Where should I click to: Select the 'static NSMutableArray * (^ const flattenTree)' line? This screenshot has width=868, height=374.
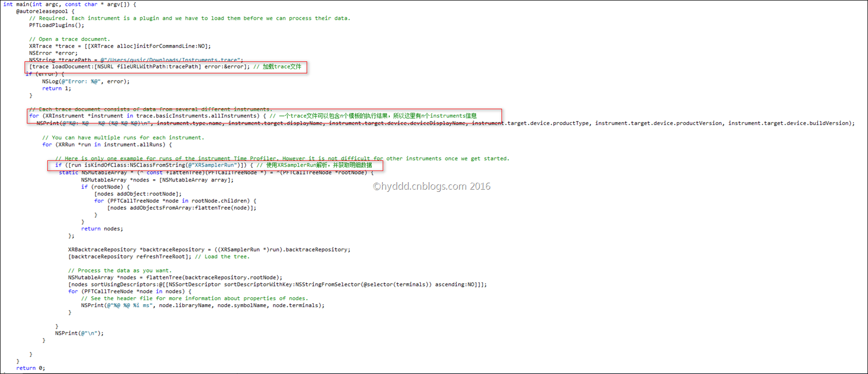coord(216,172)
